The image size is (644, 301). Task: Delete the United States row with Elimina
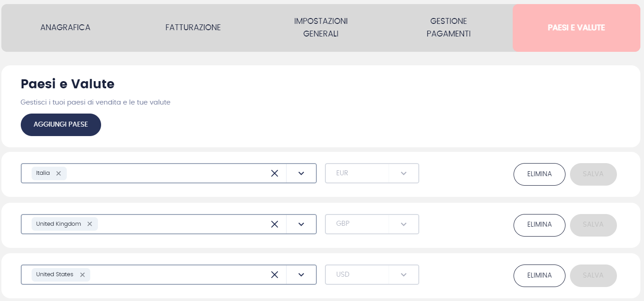click(x=539, y=275)
